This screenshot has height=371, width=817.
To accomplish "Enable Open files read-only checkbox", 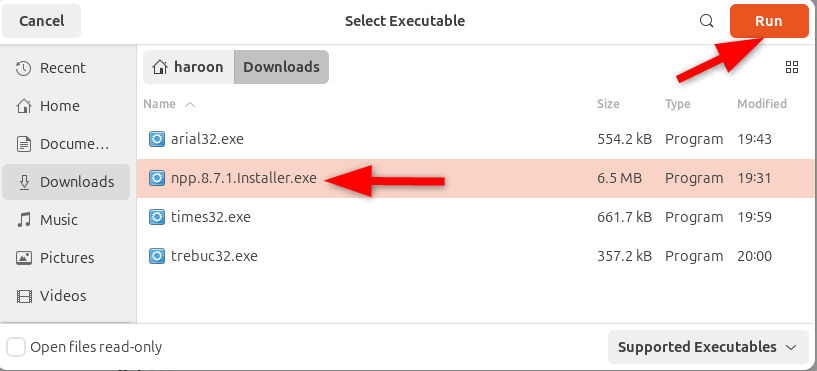I will (x=16, y=347).
